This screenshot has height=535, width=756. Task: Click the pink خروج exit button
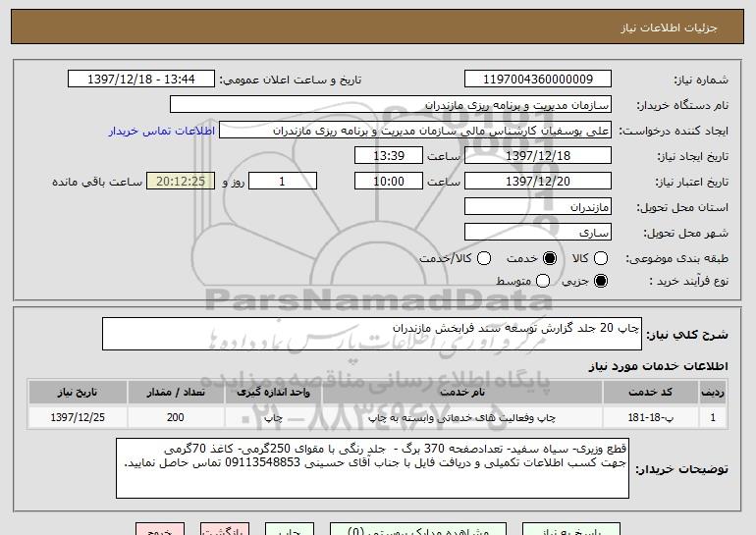(x=160, y=530)
